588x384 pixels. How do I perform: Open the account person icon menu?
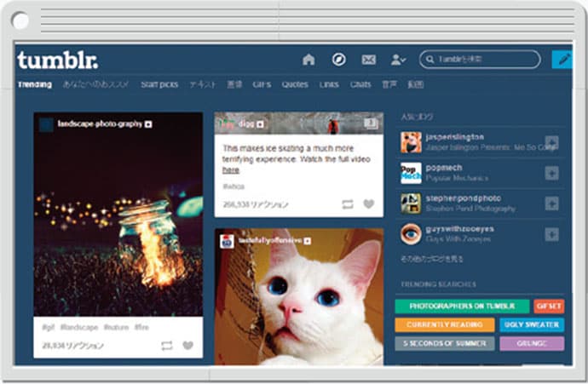coord(398,60)
